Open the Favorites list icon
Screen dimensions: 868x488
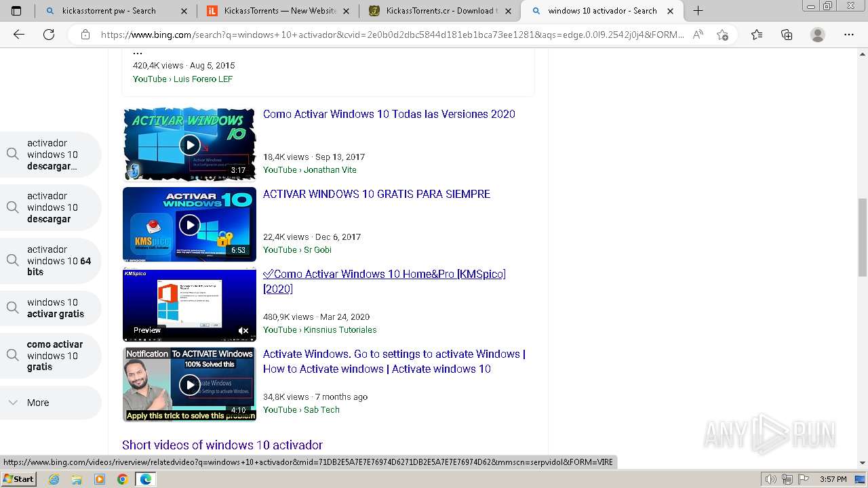point(757,35)
